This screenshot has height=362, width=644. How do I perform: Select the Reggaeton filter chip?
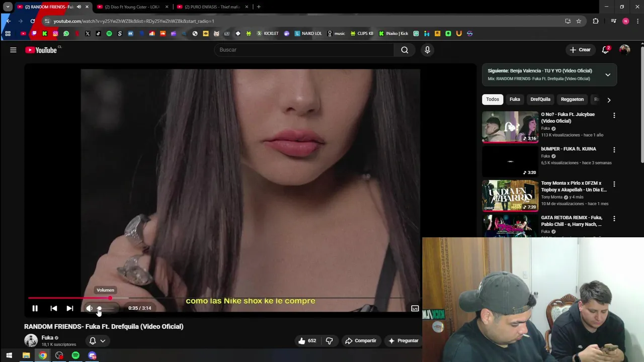(572, 100)
